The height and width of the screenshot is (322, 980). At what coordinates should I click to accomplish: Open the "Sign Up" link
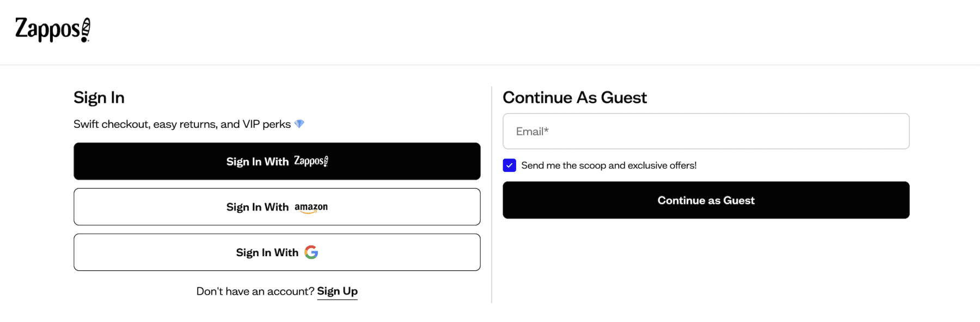pyautogui.click(x=337, y=291)
